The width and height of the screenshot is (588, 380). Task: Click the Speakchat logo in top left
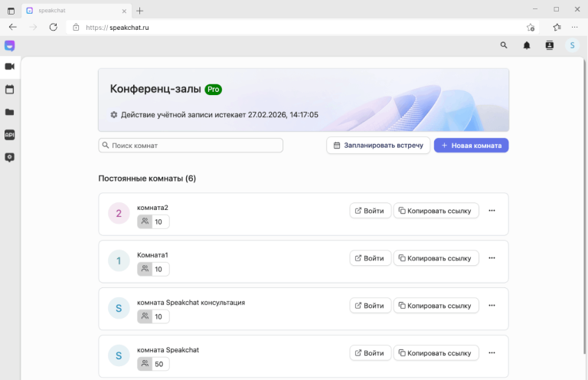coord(9,45)
